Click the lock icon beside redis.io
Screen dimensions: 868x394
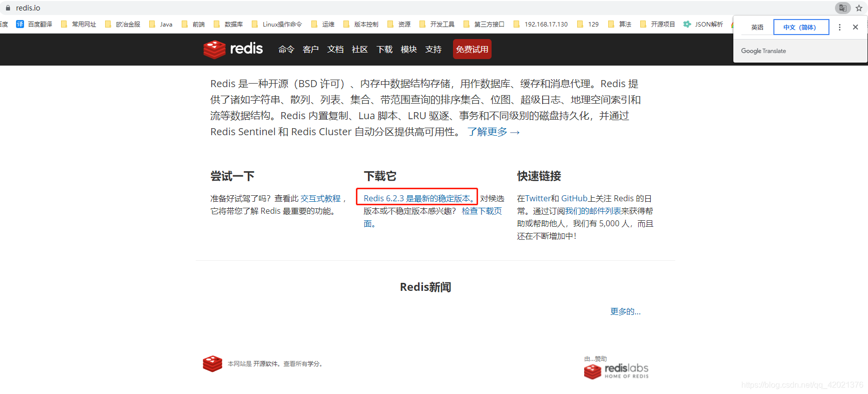pyautogui.click(x=8, y=8)
